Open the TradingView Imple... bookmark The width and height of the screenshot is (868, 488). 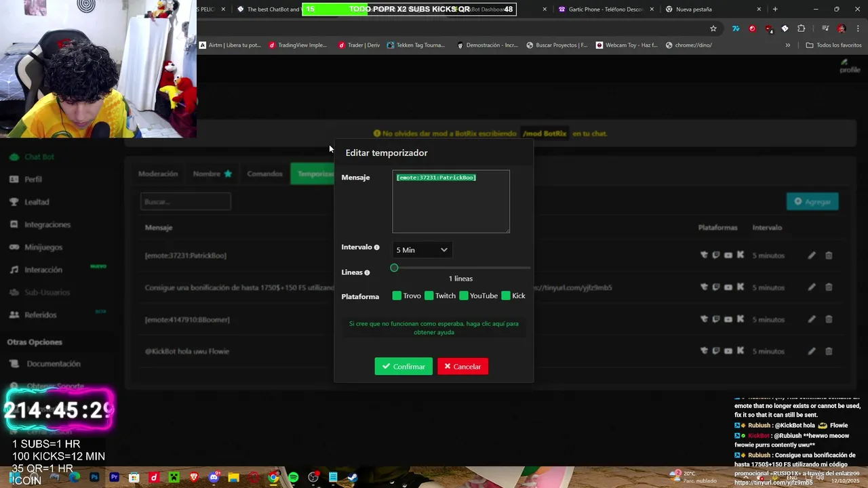click(298, 45)
